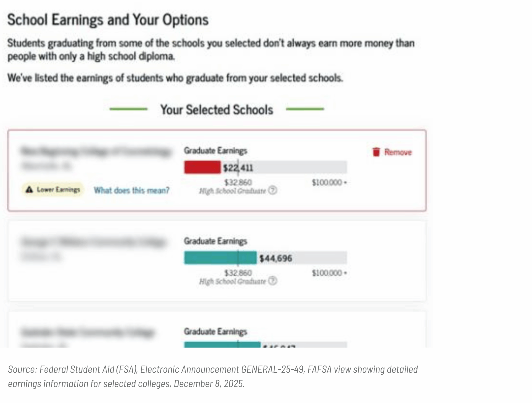Image resolution: width=532 pixels, height=403 pixels.
Task: Click 'High School Graduate' label in first card
Action: pyautogui.click(x=232, y=191)
